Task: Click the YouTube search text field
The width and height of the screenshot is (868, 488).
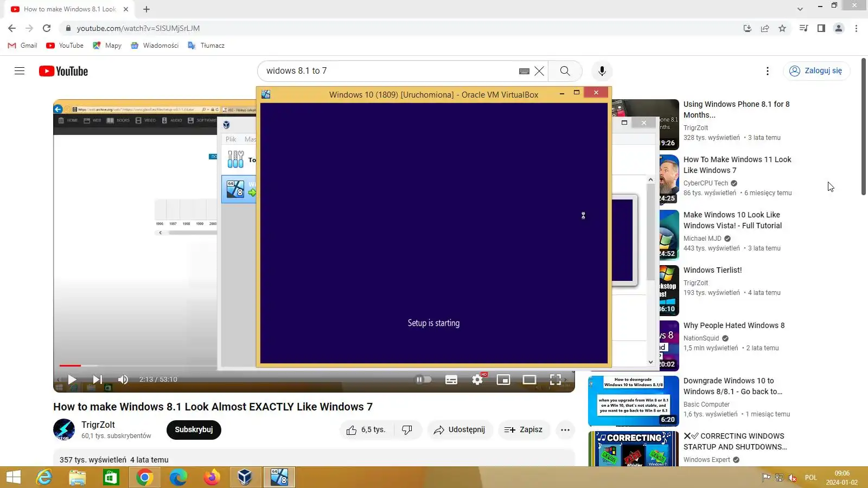Action: [390, 71]
